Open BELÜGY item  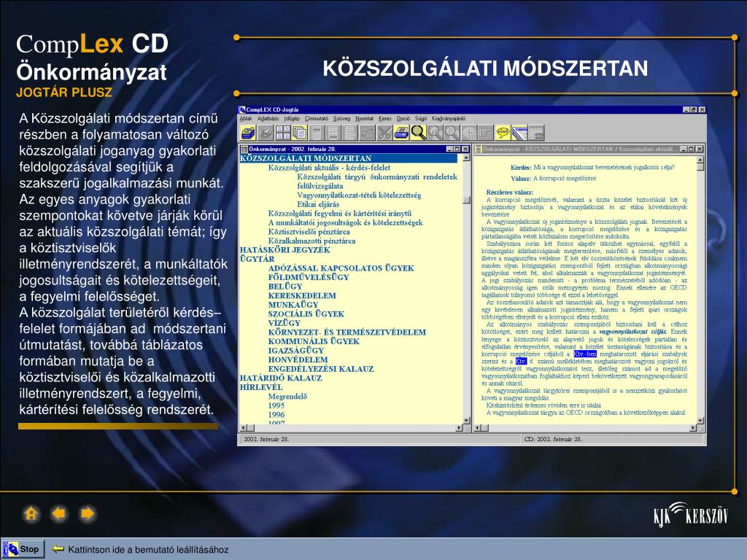[x=285, y=287]
